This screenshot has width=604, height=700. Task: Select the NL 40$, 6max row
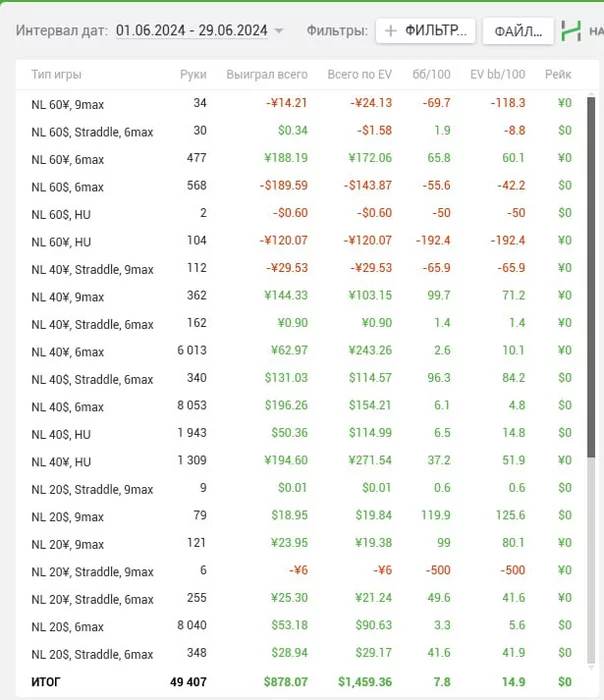pyautogui.click(x=301, y=406)
